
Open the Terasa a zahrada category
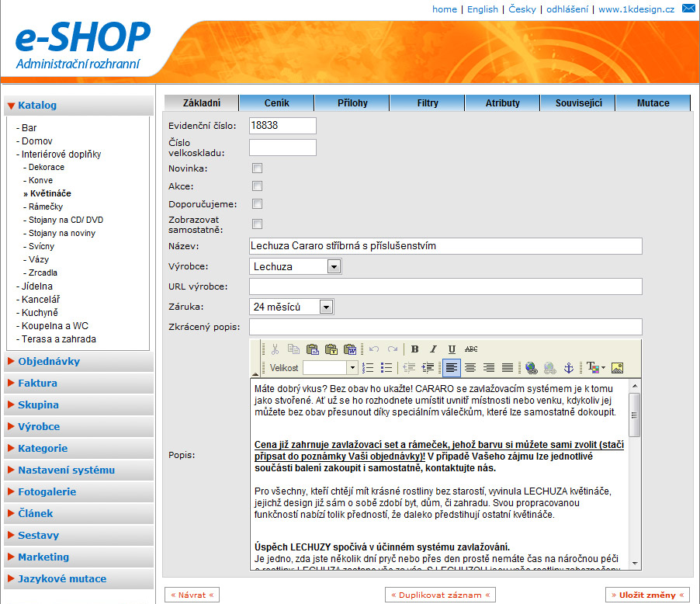click(58, 339)
